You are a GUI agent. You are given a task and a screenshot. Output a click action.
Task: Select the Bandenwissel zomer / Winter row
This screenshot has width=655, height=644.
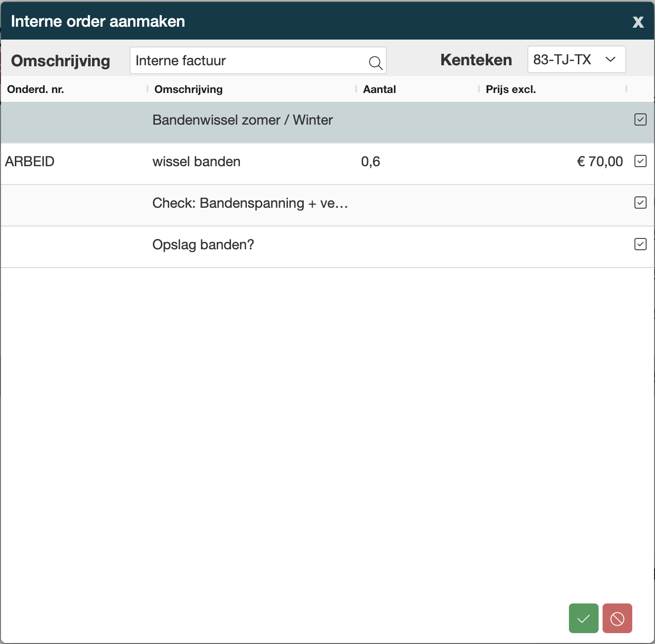click(x=242, y=120)
